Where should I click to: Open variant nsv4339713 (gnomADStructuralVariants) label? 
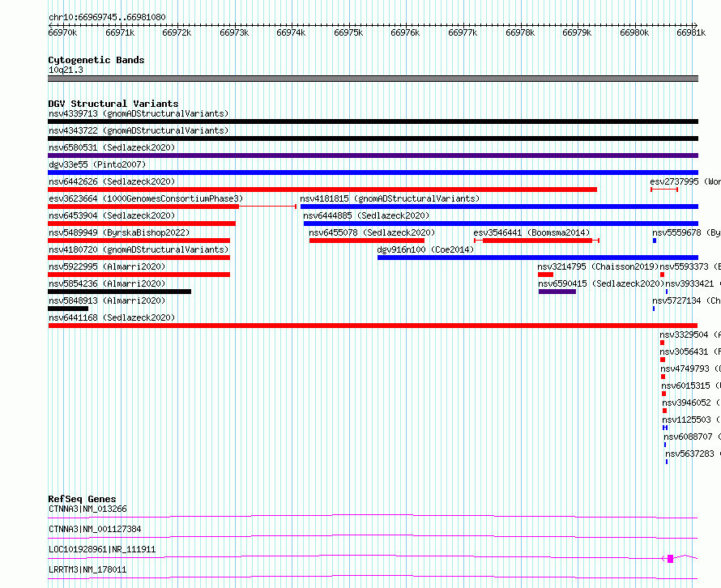point(139,113)
